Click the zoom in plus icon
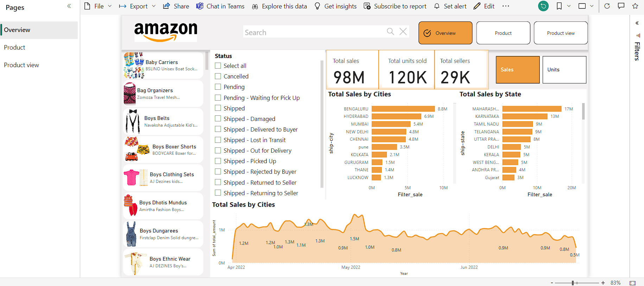This screenshot has height=286, width=644. (x=603, y=283)
